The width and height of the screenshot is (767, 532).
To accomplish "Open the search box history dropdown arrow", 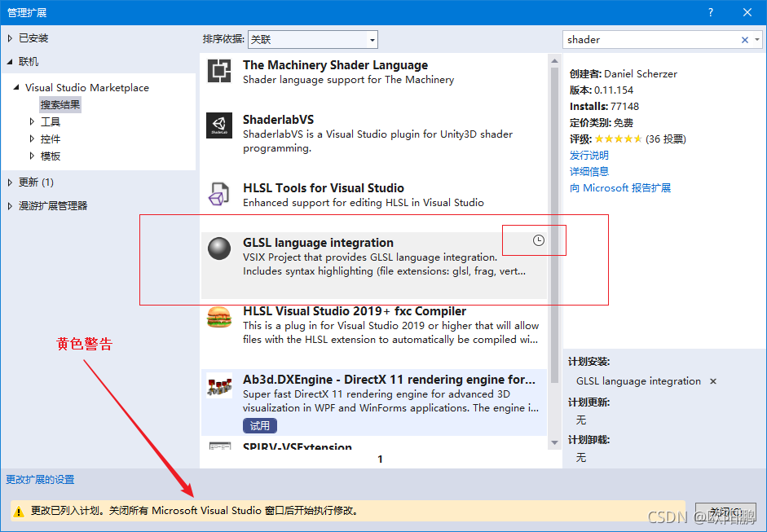I will [x=756, y=40].
